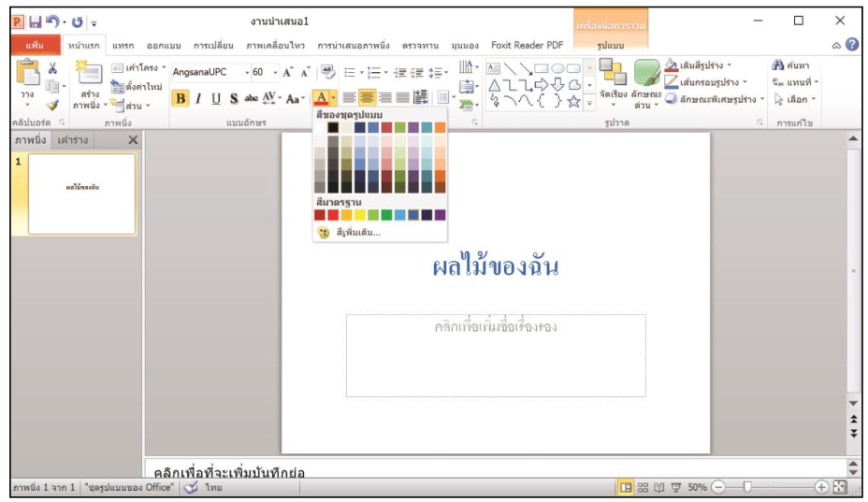Expand the เค้าโครง layout dropdown
Screen dimensions: 868x502
[x=140, y=68]
